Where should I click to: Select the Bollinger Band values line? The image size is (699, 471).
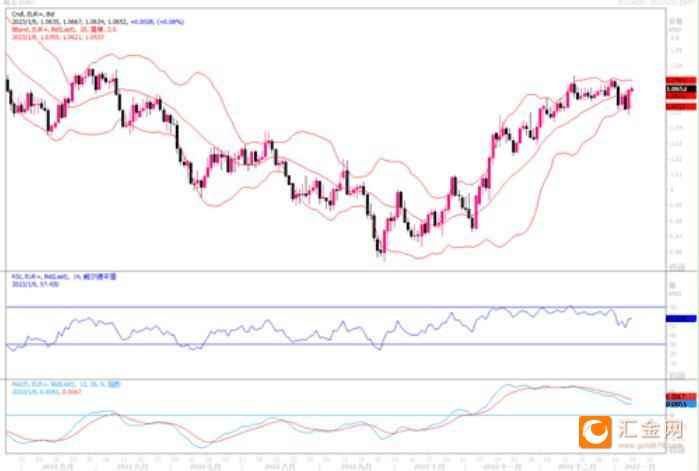(58, 37)
